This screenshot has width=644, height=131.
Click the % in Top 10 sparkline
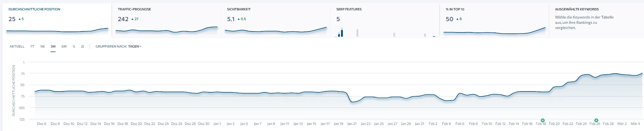tap(494, 31)
